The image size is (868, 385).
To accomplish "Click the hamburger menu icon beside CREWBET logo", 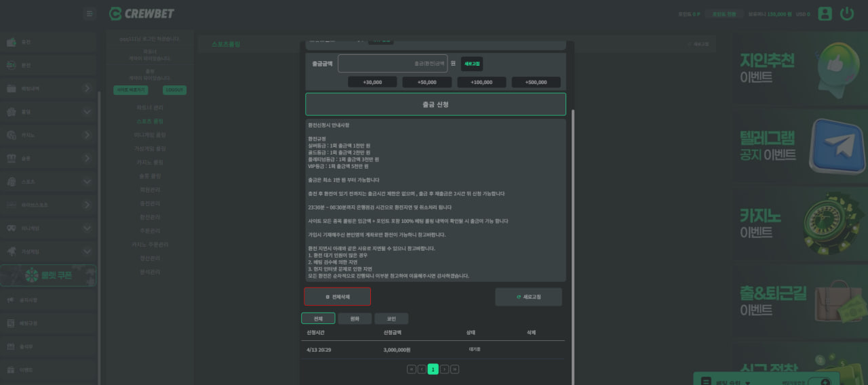I will 90,14.
